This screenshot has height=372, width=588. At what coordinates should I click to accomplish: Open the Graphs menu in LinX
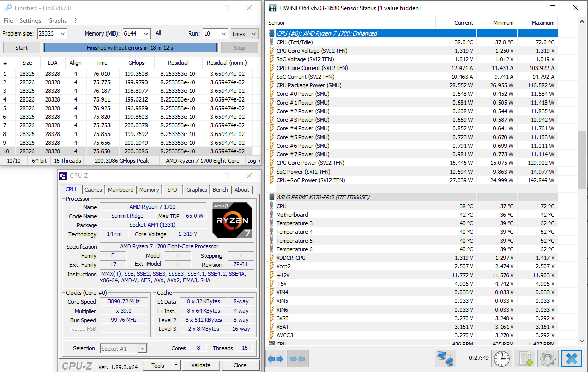(57, 21)
